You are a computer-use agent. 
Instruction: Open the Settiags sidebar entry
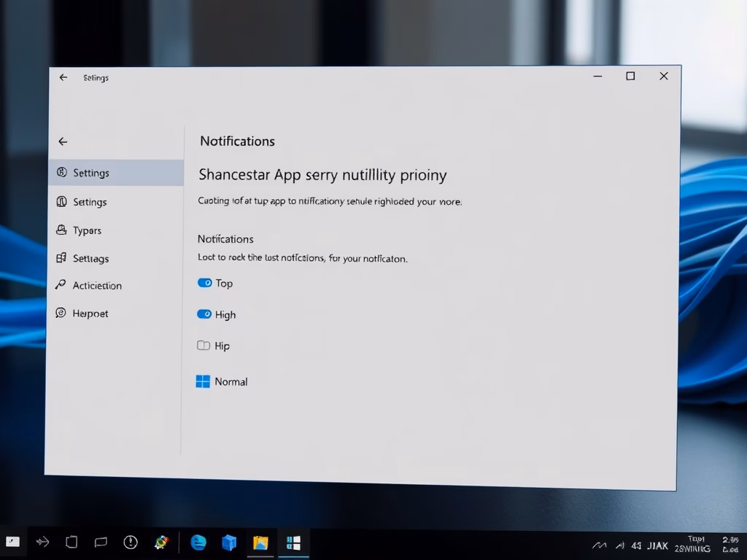90,258
